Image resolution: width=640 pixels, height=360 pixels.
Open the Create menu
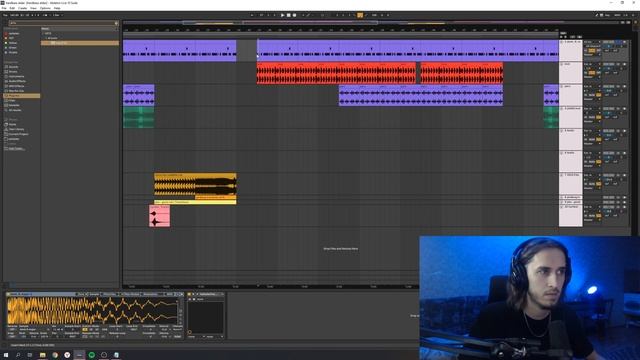coord(22,8)
